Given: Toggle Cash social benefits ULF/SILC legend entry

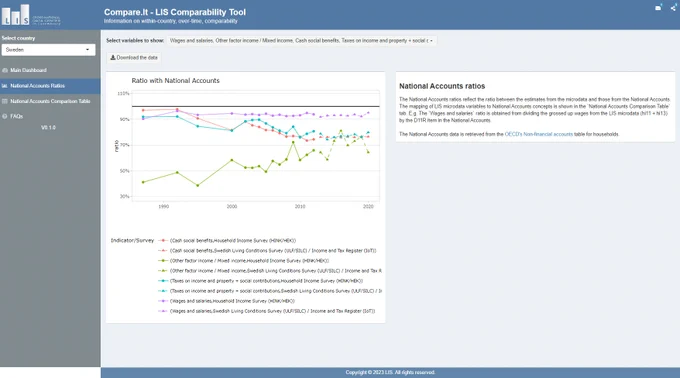Looking at the screenshot, I should coord(268,251).
